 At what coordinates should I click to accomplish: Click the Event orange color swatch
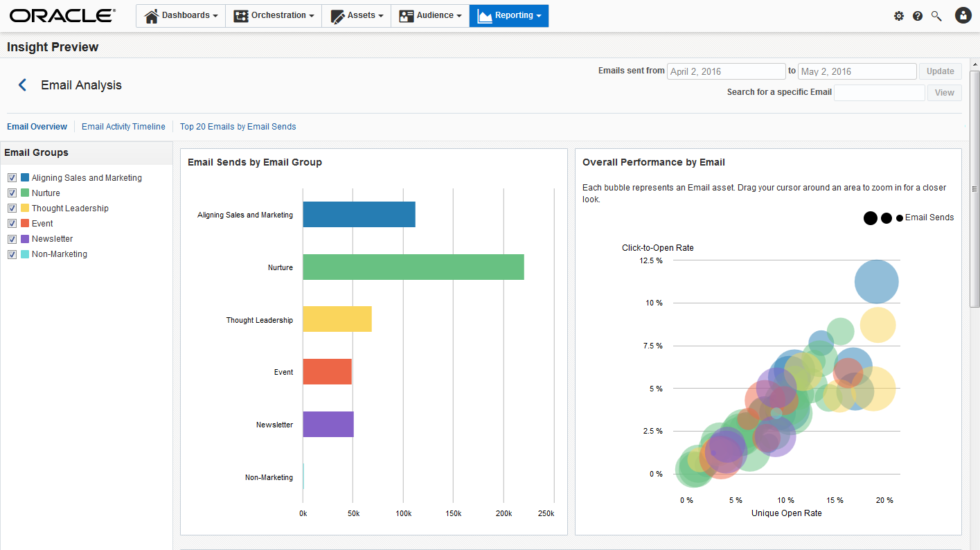pos(25,223)
